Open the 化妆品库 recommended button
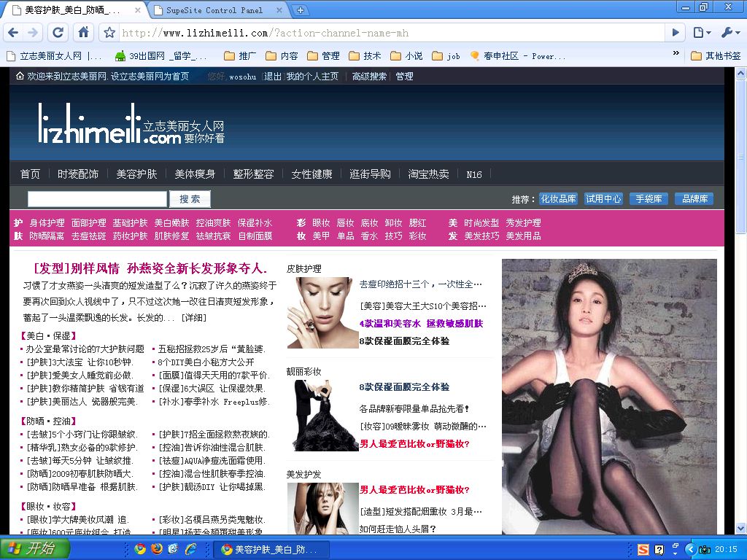Screen dimensions: 747x560 coord(558,198)
